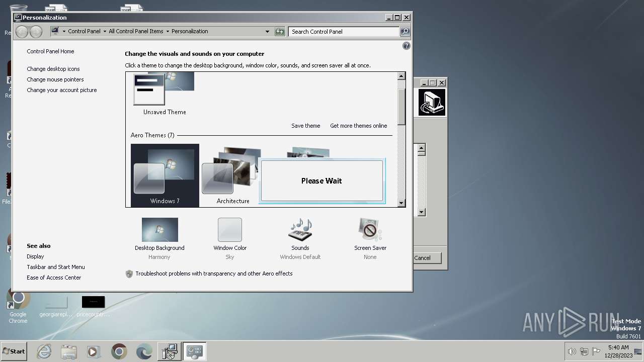Click the network tray icon
This screenshot has width=644, height=362.
(584, 351)
